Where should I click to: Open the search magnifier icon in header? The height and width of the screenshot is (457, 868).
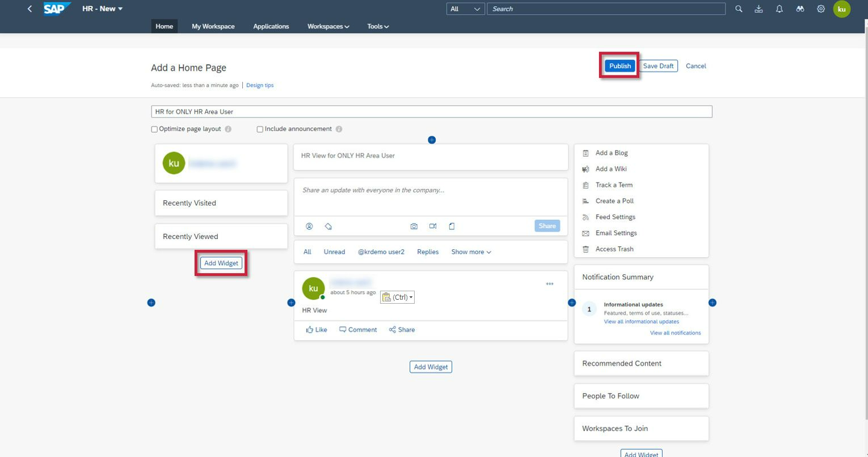(x=739, y=9)
